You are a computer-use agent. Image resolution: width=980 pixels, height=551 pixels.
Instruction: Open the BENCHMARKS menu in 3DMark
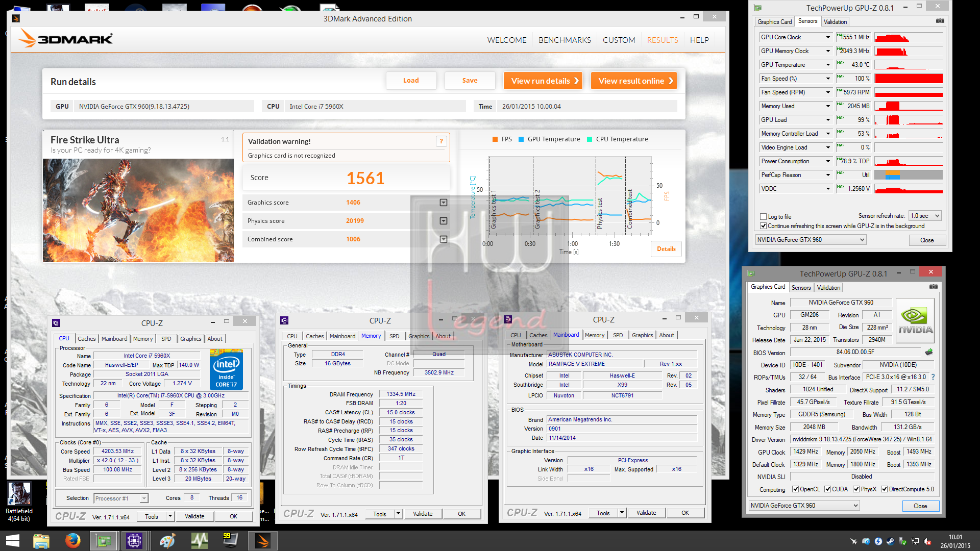pyautogui.click(x=565, y=40)
